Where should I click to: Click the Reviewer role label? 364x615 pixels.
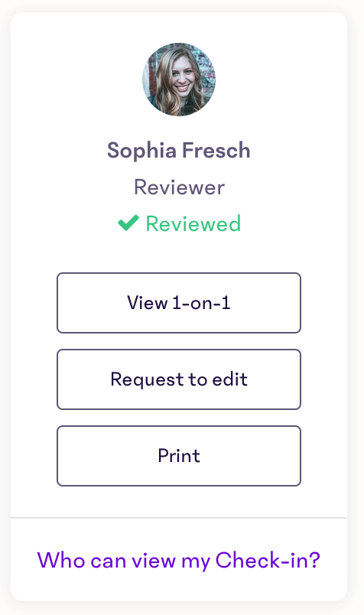click(179, 187)
